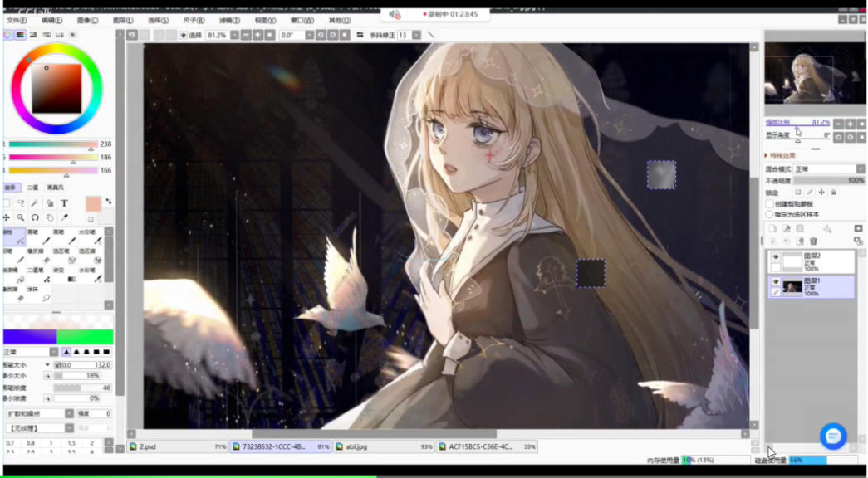Screen dimensions: 868x478
Task: Select the Move tool
Action: click(x=6, y=217)
